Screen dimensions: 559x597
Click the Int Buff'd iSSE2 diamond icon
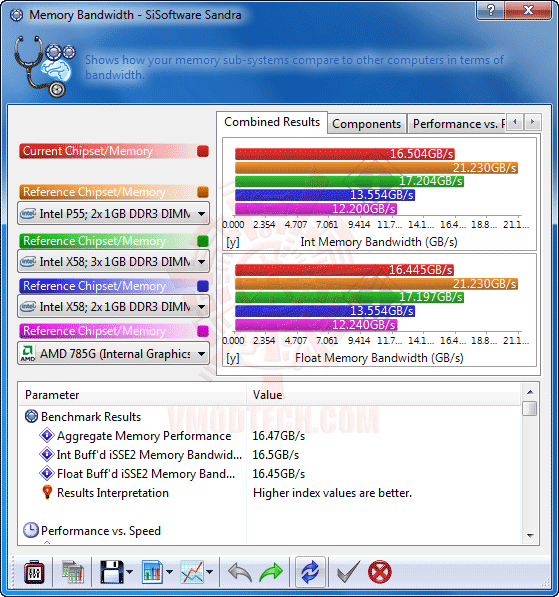point(47,454)
